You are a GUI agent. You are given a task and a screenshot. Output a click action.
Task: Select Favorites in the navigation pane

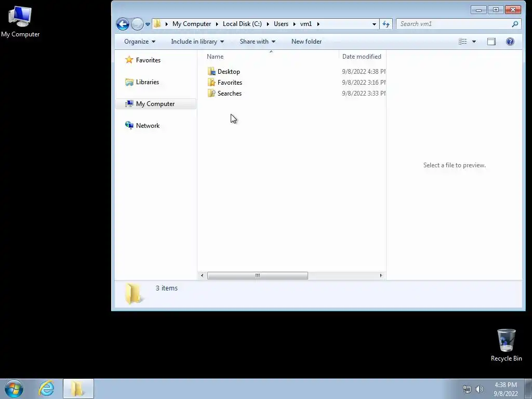[x=148, y=60]
